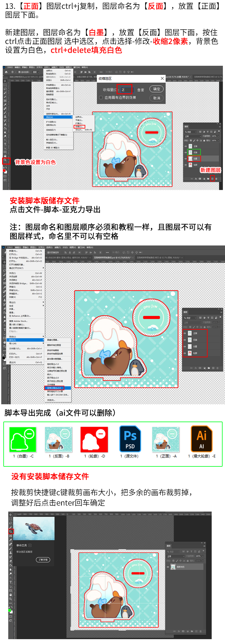The image size is (225, 644).
Task: Select the Move tool in the crop screenshot
Action: [11, 515]
